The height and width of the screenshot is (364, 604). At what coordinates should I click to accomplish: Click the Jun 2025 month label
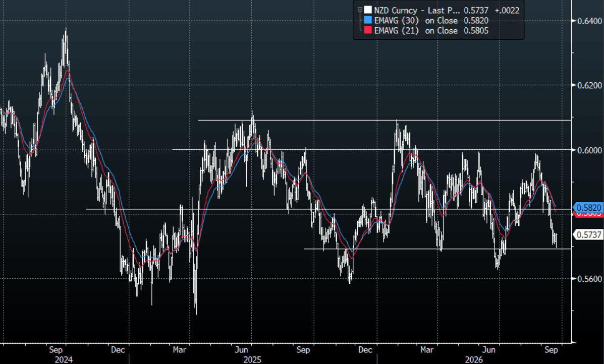tap(242, 350)
